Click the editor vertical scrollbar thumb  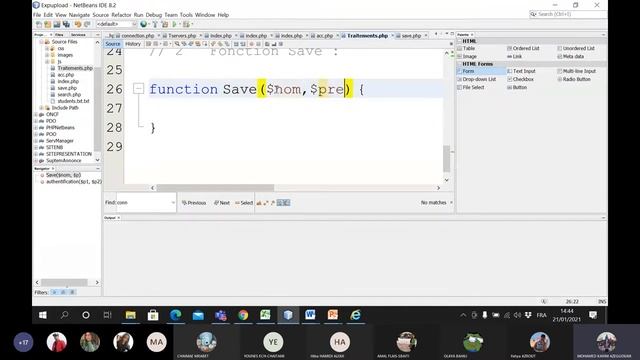[447, 159]
